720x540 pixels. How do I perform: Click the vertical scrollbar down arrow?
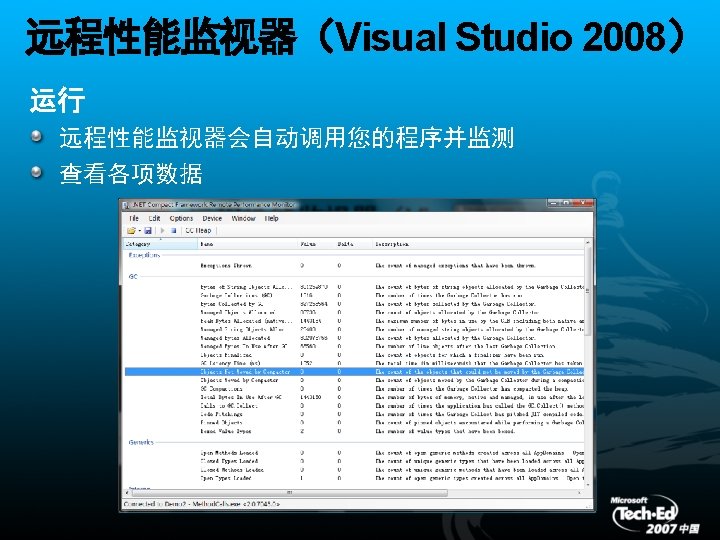click(x=588, y=485)
